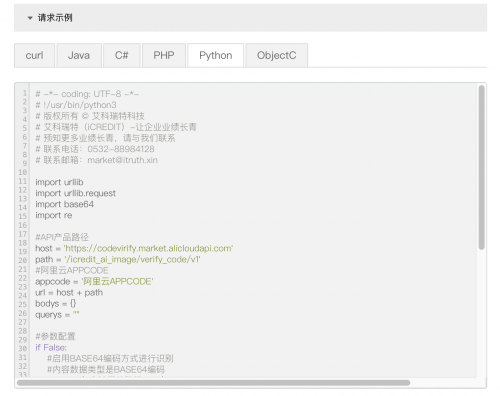Collapse the 请求示例 section arrow

tap(30, 18)
